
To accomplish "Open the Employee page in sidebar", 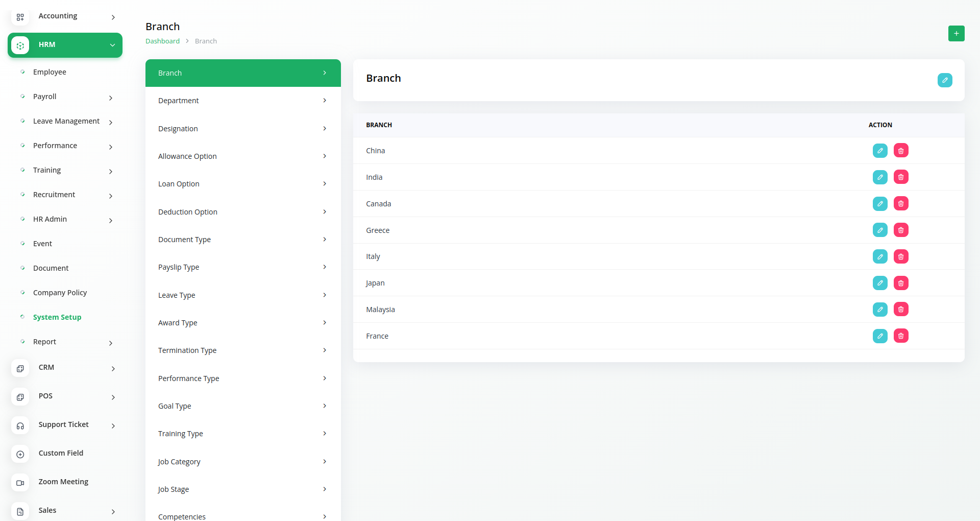I will click(x=50, y=72).
